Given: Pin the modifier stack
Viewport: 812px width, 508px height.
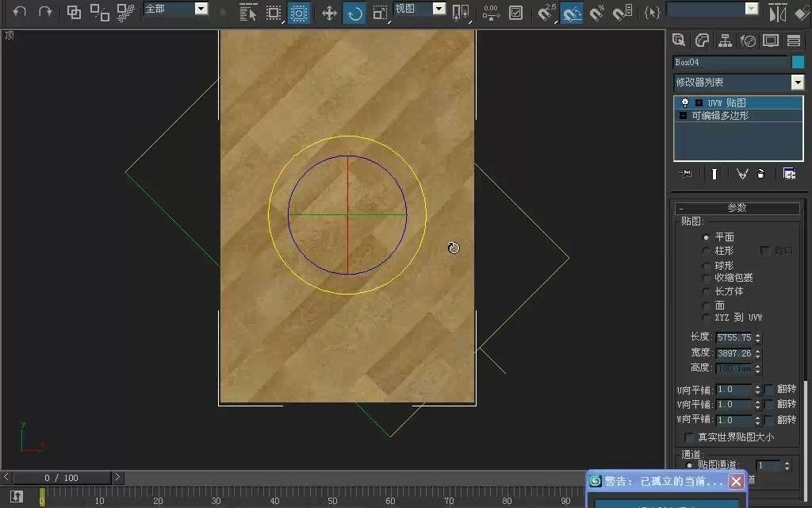Looking at the screenshot, I should click(685, 173).
